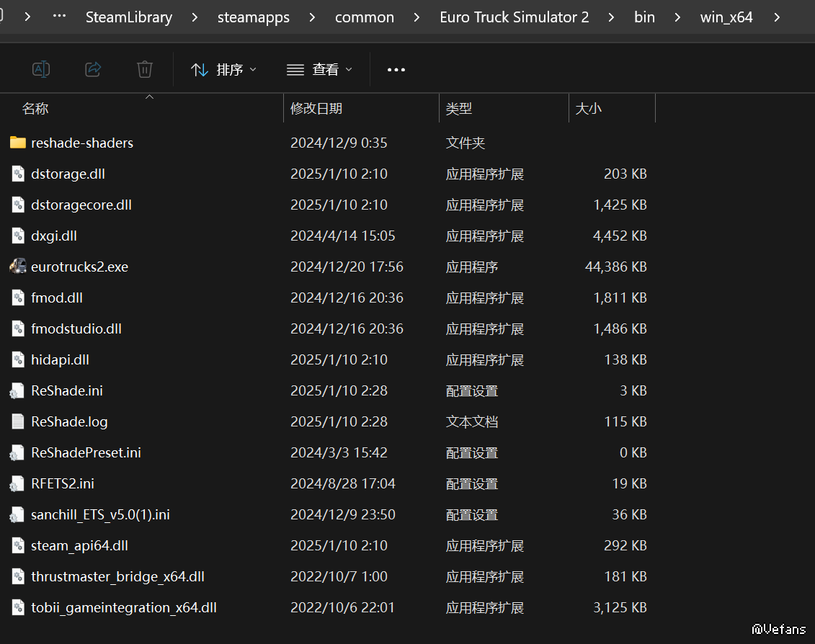Click the Share icon in toolbar
Image resolution: width=815 pixels, height=644 pixels.
tap(93, 69)
